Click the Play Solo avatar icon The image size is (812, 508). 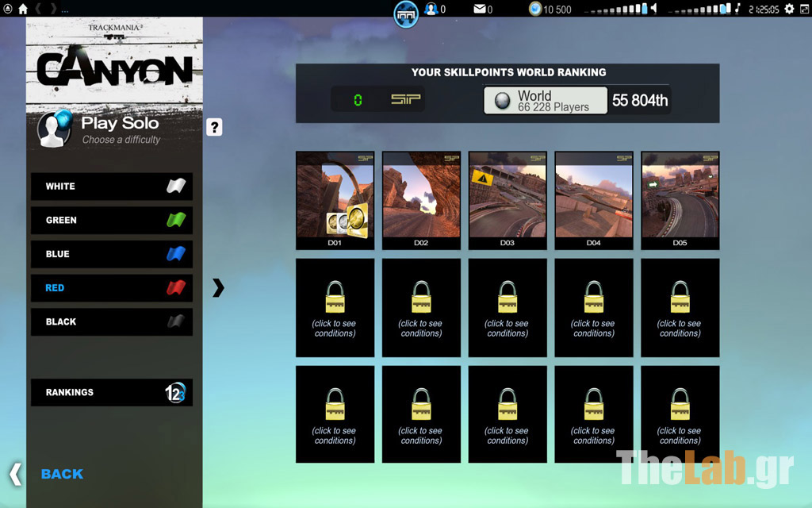55,128
